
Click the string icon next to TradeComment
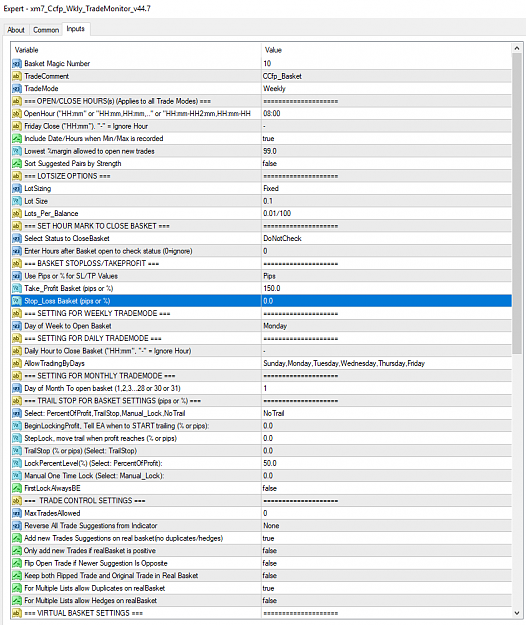click(17, 76)
